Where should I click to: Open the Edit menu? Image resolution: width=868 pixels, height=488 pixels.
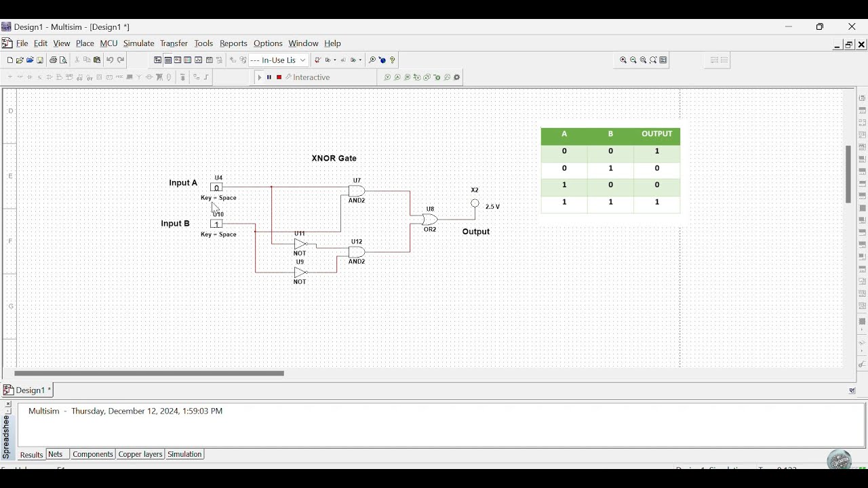pos(41,44)
